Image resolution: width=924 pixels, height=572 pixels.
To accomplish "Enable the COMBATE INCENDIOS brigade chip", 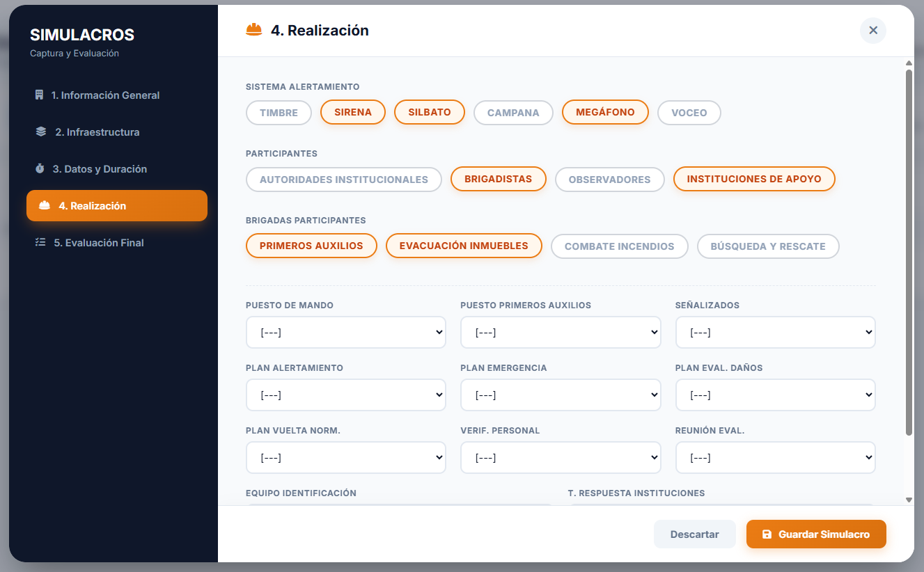I will pyautogui.click(x=620, y=246).
